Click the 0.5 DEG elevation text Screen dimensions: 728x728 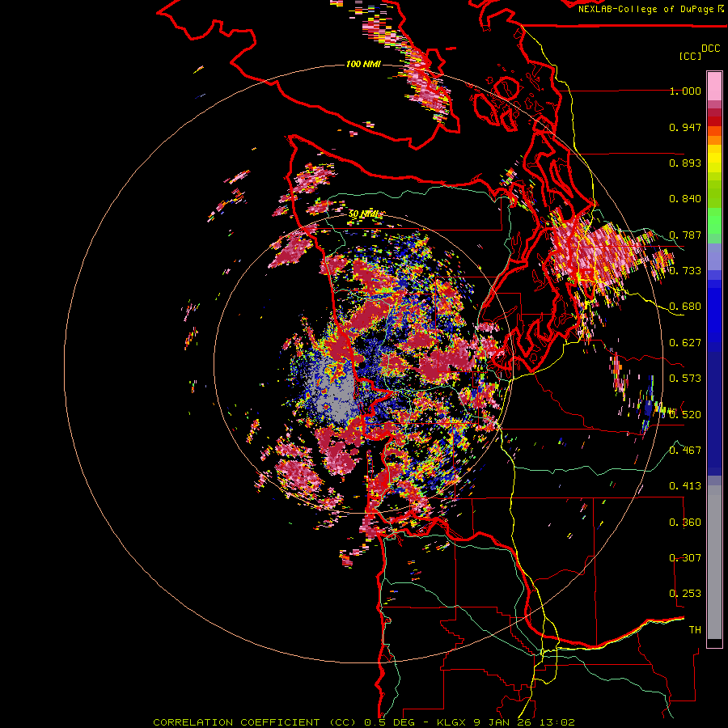[389, 722]
